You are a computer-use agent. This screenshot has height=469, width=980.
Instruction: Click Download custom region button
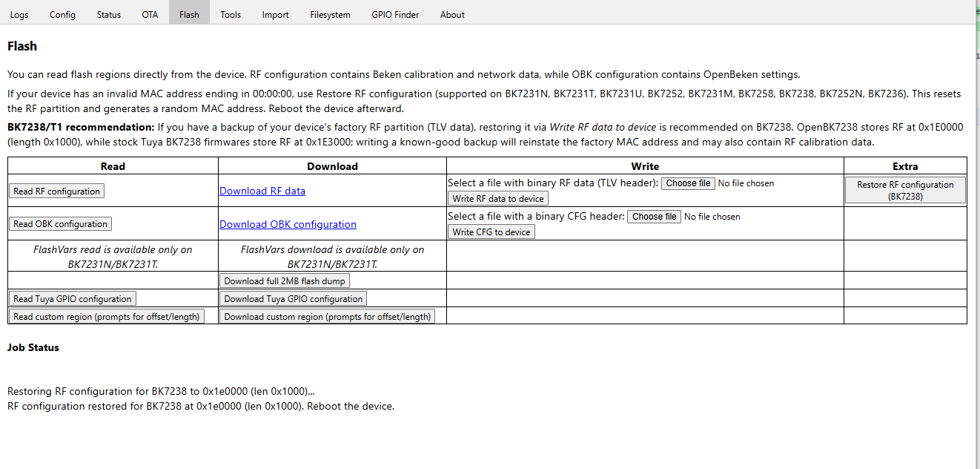click(x=327, y=316)
